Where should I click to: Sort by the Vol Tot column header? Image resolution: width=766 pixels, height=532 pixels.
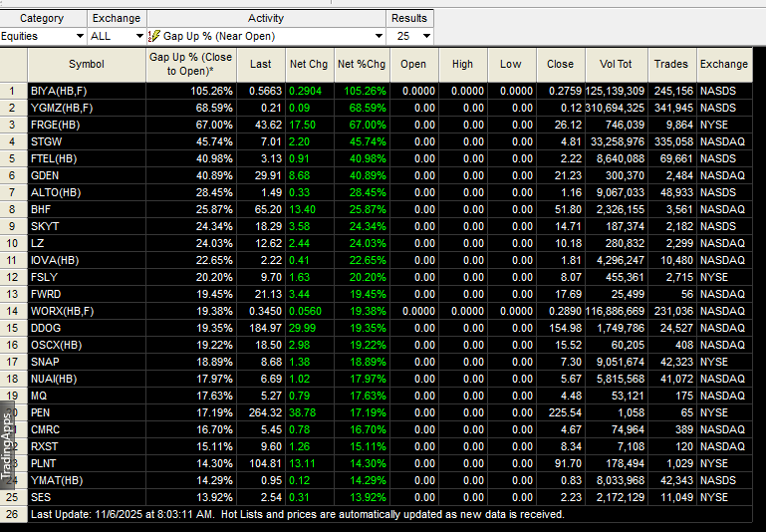(616, 65)
